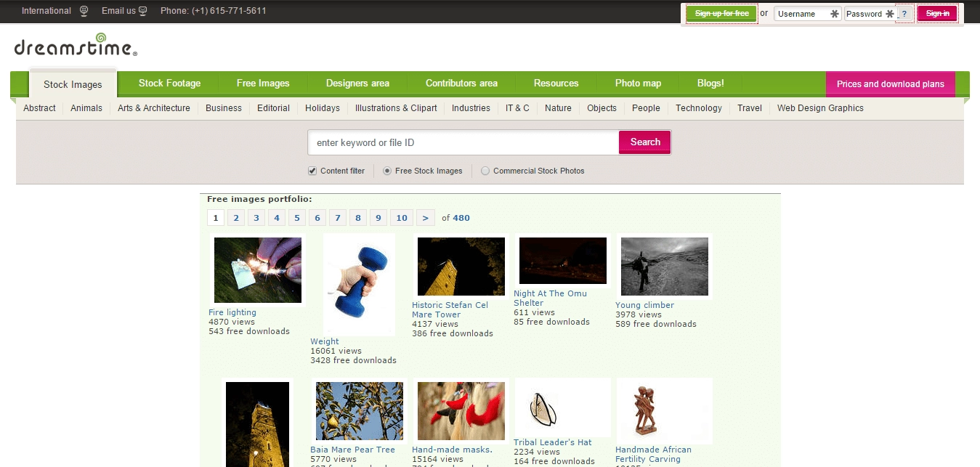Open the Technology category
Screen dimensions: 980x467
pos(699,108)
